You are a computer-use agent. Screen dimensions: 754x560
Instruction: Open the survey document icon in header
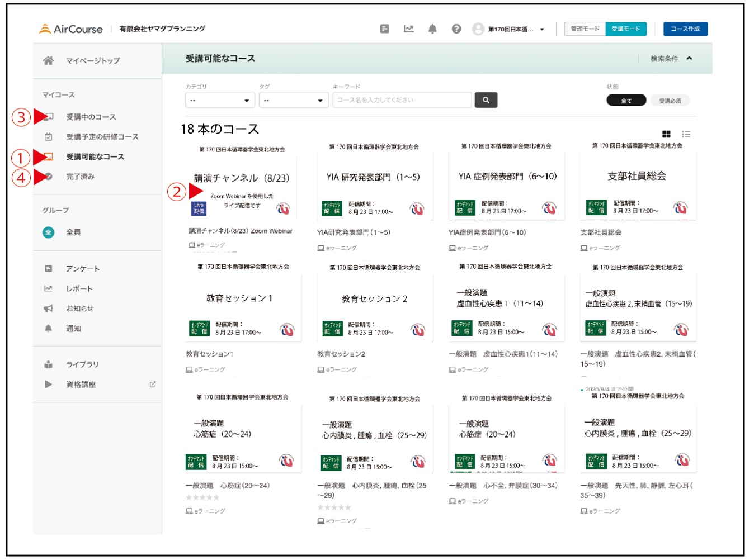point(385,29)
